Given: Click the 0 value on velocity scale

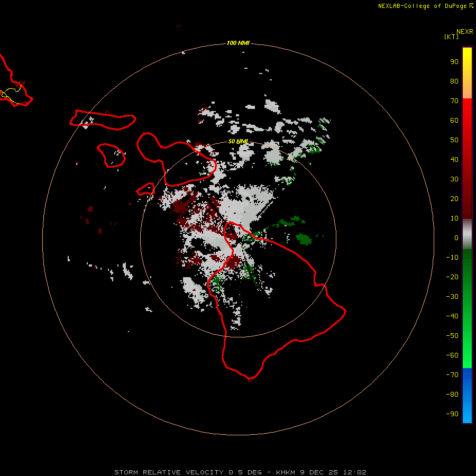Looking at the screenshot, I should coord(456,237).
